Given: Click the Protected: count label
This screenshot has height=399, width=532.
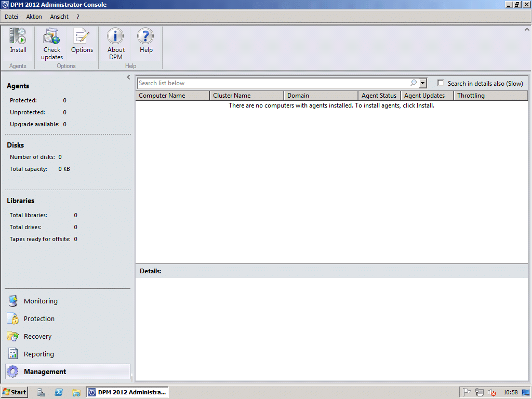Looking at the screenshot, I should [23, 100].
